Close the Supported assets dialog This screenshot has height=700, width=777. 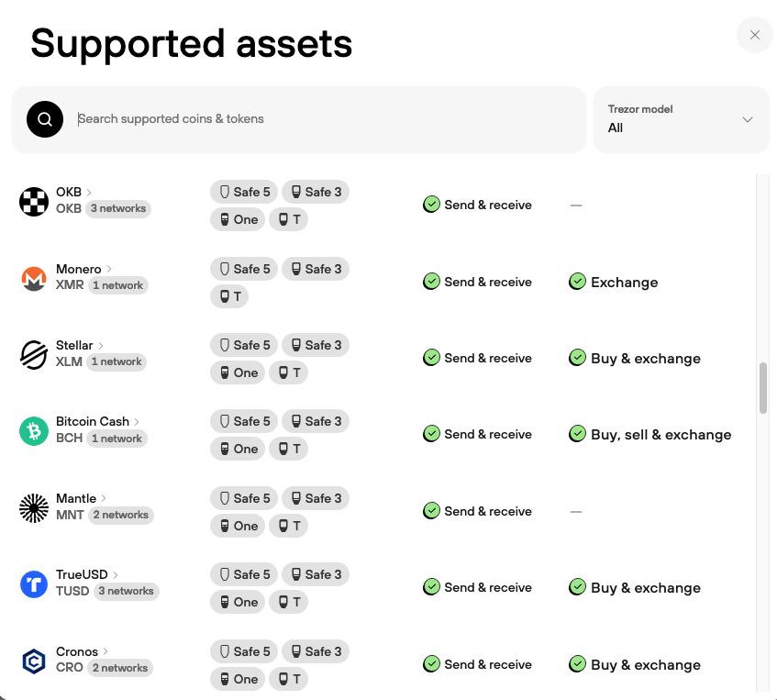coord(755,35)
